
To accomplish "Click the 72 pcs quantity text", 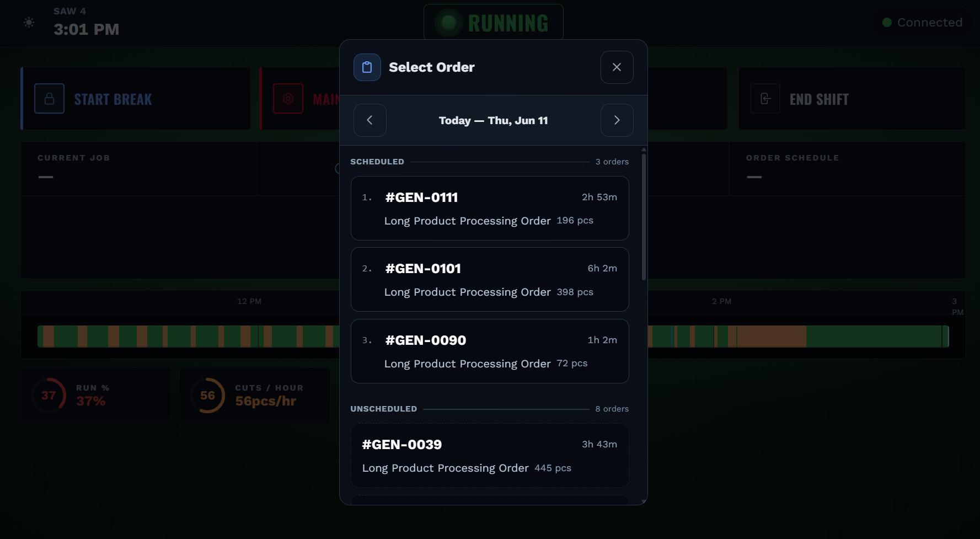I will click(x=572, y=363).
